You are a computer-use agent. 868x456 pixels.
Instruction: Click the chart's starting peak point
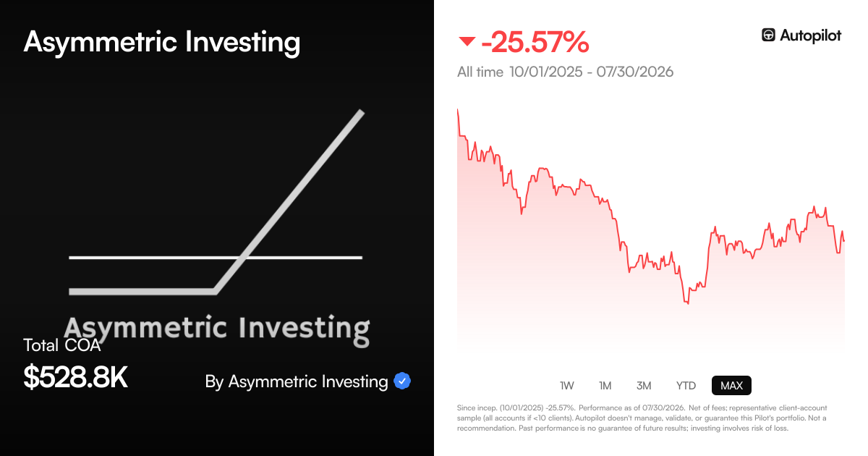coord(458,109)
